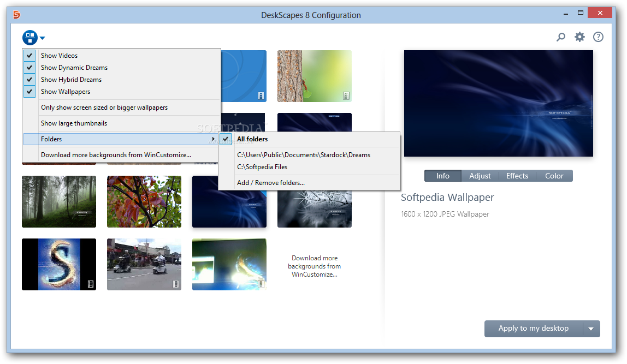Click the dream icon on scooter thumbnail
Viewport: 627px width, 364px height.
[176, 284]
